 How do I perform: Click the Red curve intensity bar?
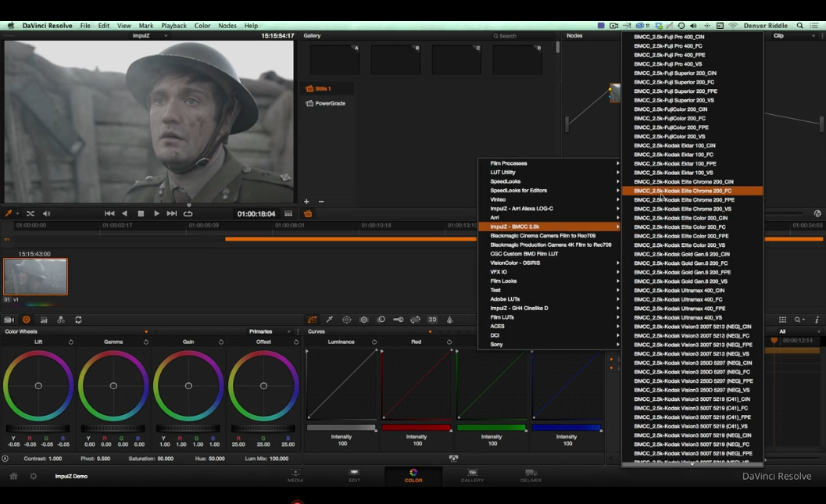(x=417, y=427)
